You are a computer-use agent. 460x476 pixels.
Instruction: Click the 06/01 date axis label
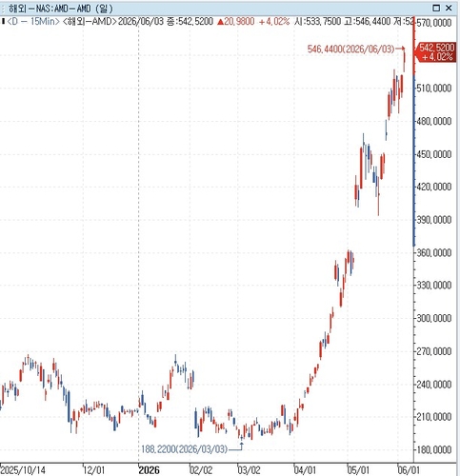(409, 469)
